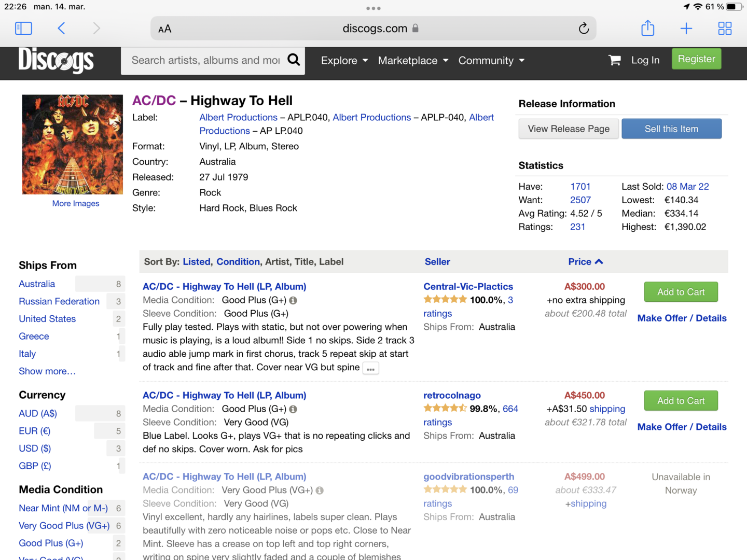Filter ships from United States
The width and height of the screenshot is (747, 560).
coord(47,319)
